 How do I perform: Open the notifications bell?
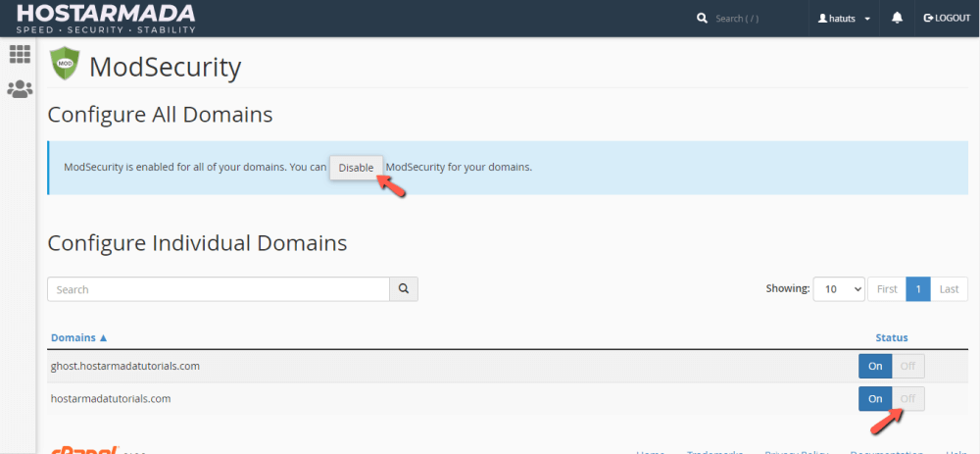click(x=898, y=18)
